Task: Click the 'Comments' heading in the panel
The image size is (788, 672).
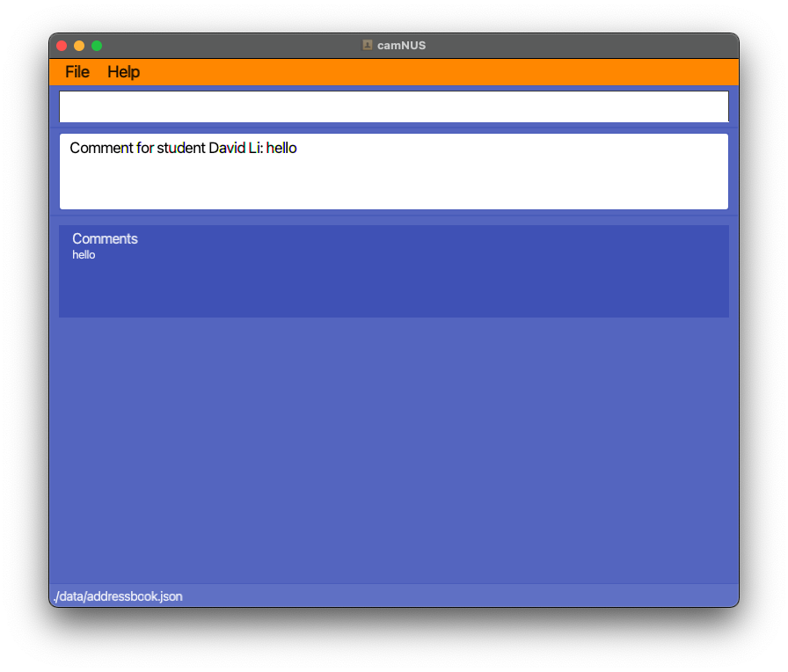Action: (105, 238)
